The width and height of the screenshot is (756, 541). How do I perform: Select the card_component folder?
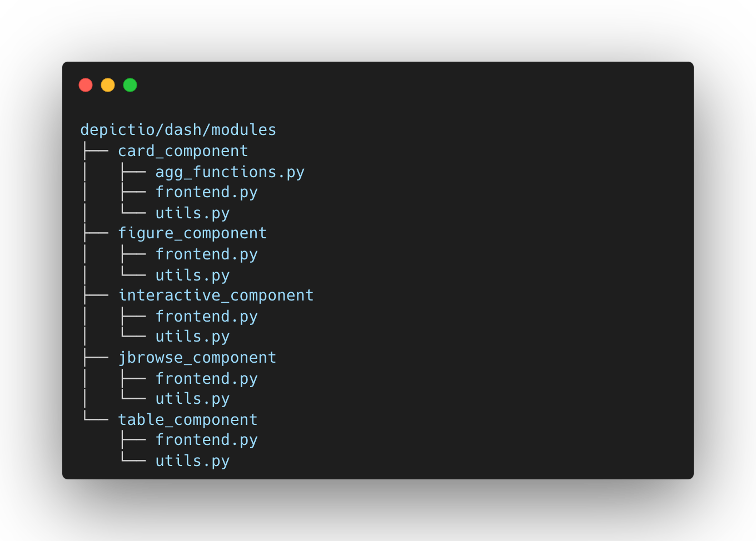pos(183,151)
